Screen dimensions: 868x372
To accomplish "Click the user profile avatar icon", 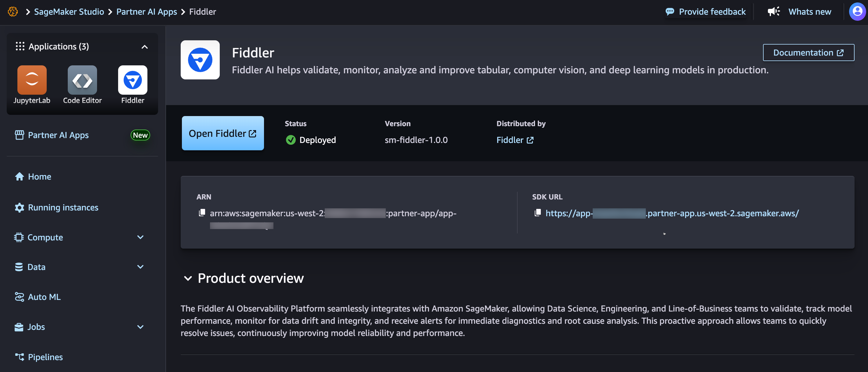I will point(857,12).
